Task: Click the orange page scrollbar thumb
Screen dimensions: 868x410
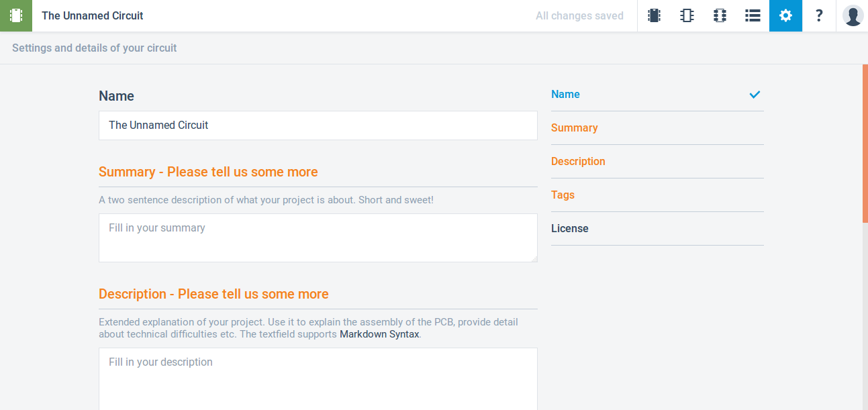Action: [865, 143]
